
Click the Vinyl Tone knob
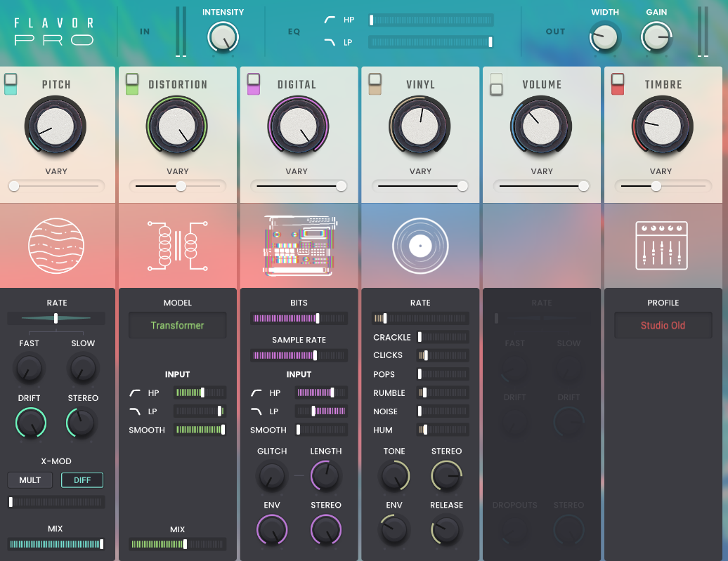point(394,475)
